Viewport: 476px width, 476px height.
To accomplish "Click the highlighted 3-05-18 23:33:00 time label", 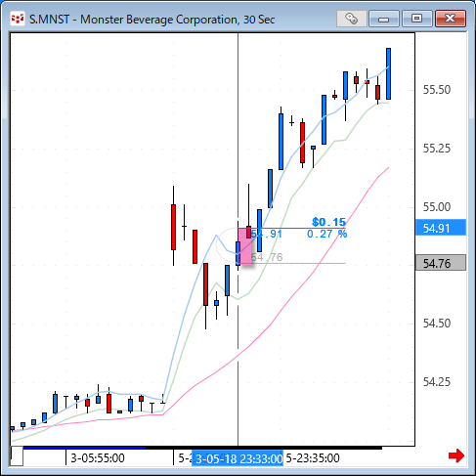I will pyautogui.click(x=238, y=458).
